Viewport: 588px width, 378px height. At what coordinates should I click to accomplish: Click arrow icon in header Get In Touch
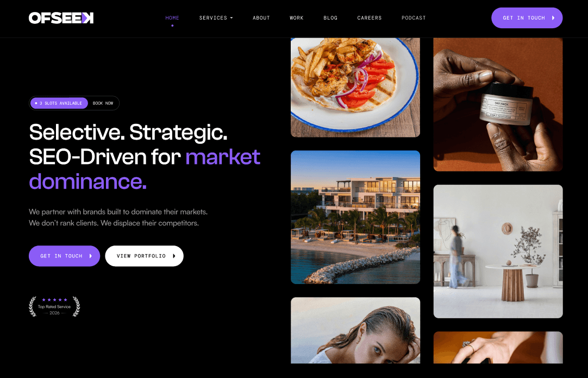tap(553, 17)
